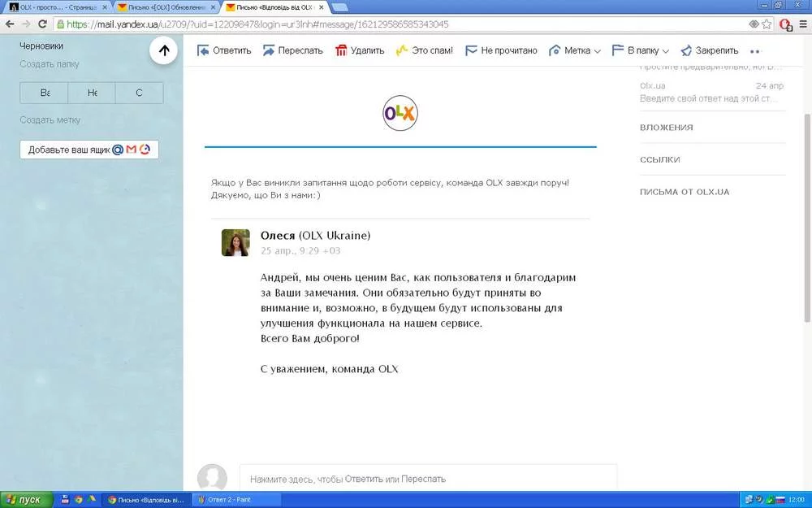
Task: Click the Удалить trash icon
Action: 342,50
